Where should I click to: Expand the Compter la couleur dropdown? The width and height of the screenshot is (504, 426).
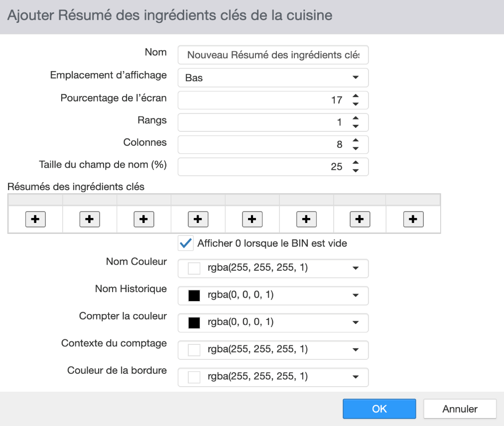(x=273, y=322)
